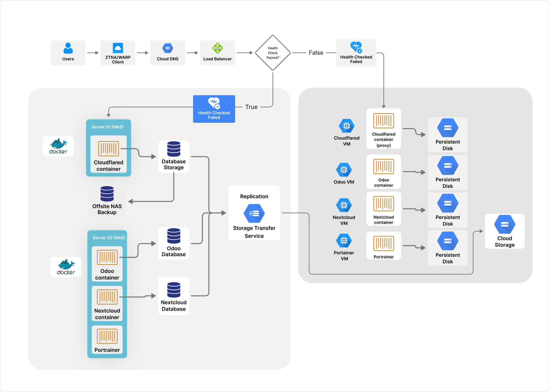Image resolution: width=549 pixels, height=392 pixels.
Task: Click the Portainer VM icon
Action: [x=344, y=241]
